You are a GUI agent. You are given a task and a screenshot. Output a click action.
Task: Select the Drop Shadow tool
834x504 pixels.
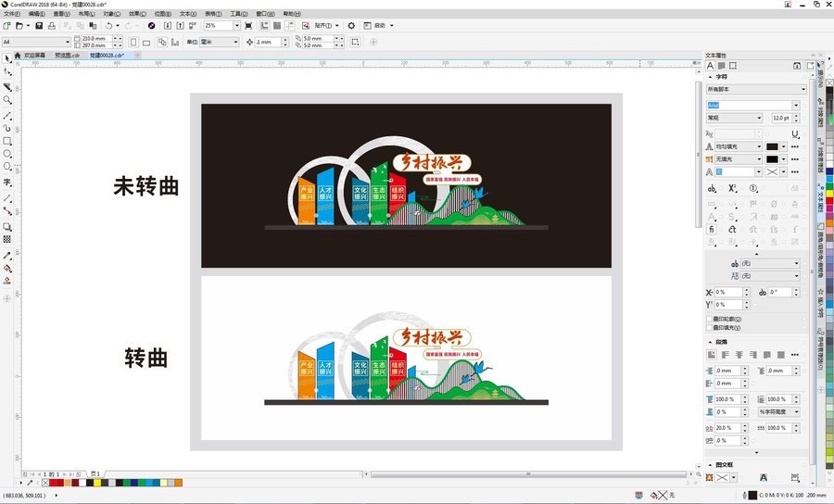(x=6, y=227)
